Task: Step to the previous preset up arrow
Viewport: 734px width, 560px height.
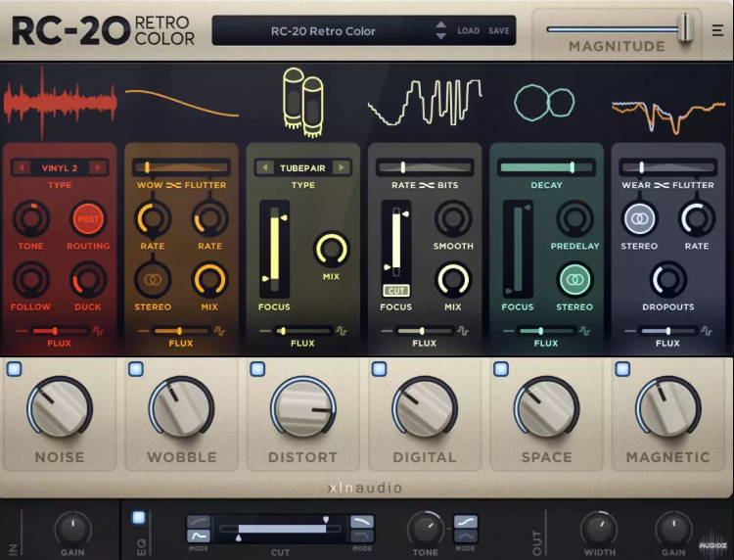Action: coord(440,24)
